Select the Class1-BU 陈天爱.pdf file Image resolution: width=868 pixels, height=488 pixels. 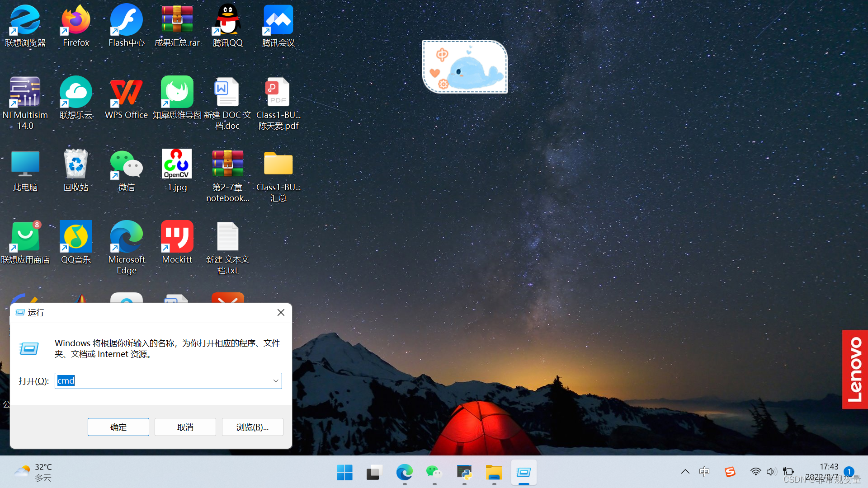point(278,103)
